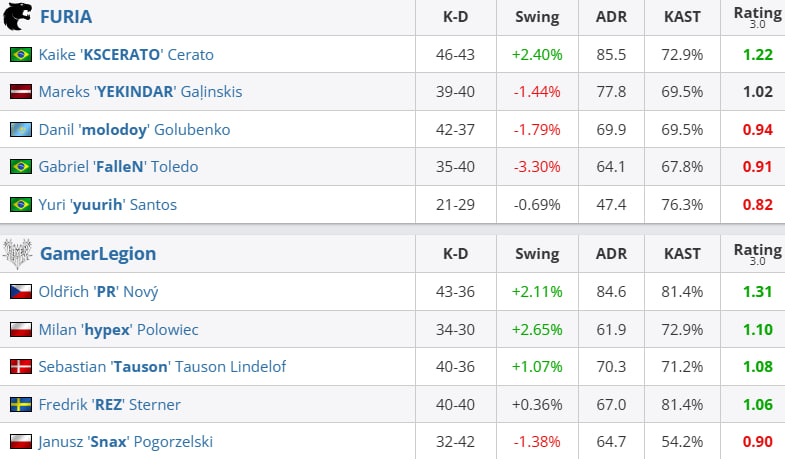Open Gabriel 'FalleN' Toledo's player profile

pyautogui.click(x=118, y=167)
